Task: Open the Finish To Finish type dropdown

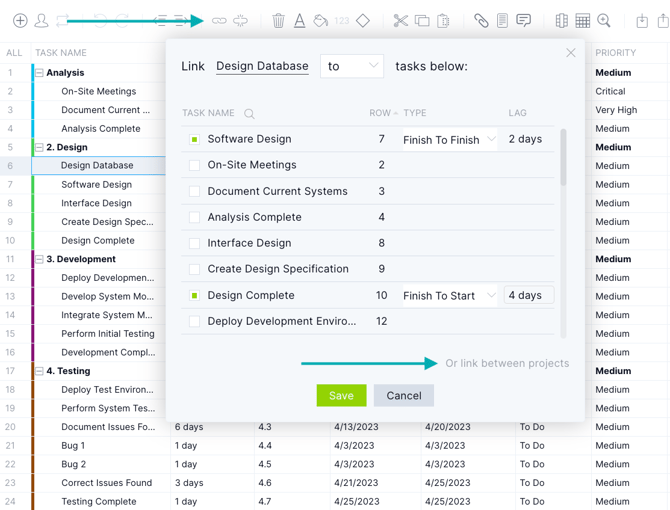Action: [x=450, y=140]
